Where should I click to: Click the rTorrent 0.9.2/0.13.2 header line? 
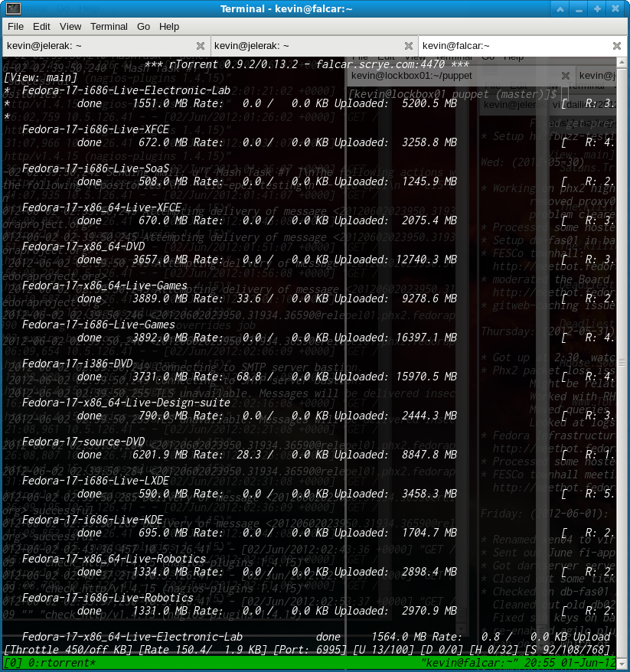coord(307,64)
